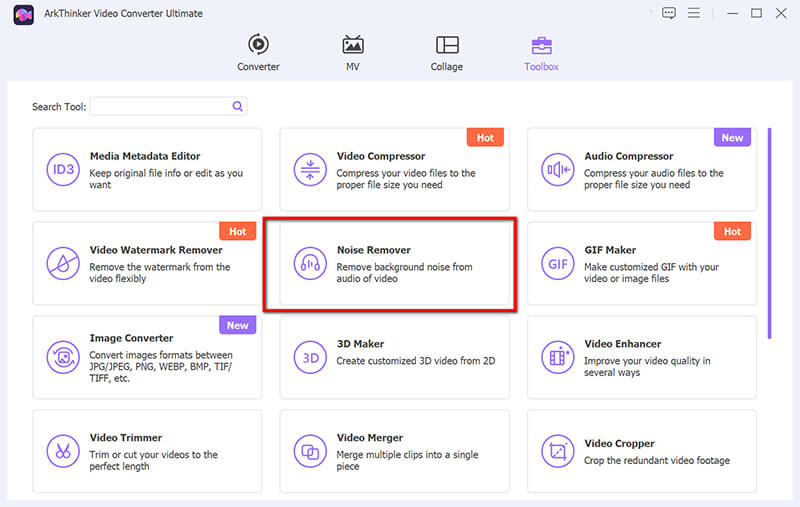Open the hamburger menu in title bar

(693, 13)
